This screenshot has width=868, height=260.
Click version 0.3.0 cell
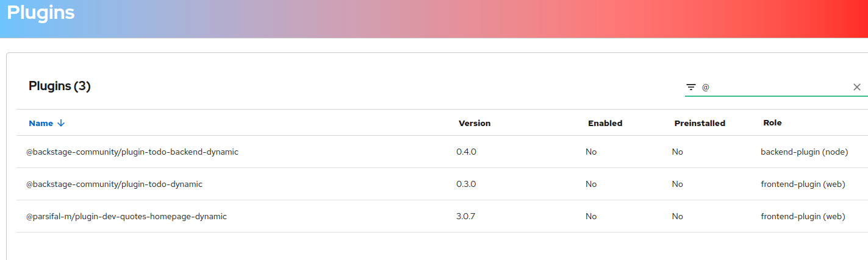466,184
